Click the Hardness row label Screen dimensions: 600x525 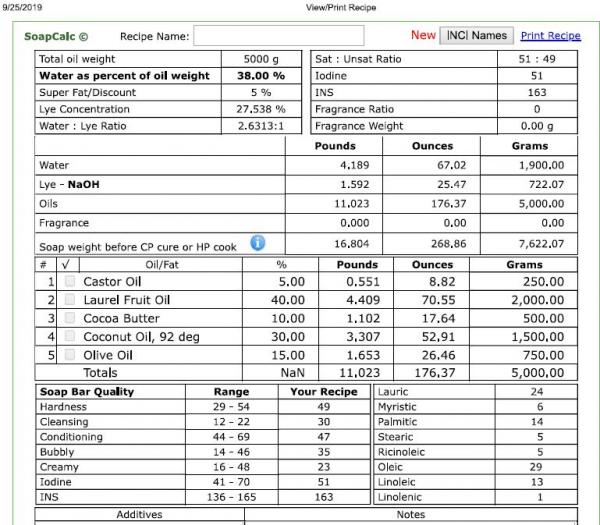pos(63,406)
